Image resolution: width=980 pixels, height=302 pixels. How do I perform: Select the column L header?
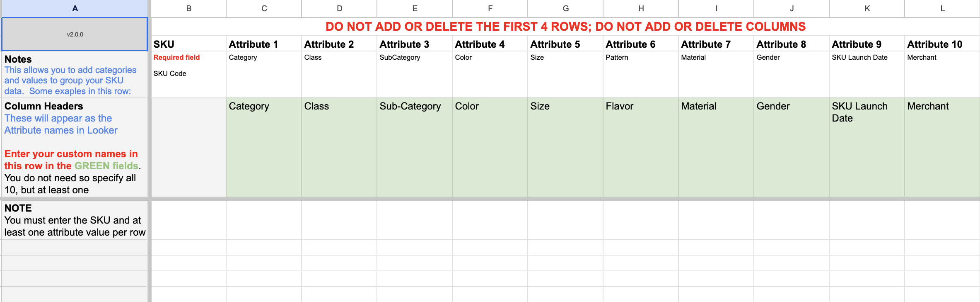(942, 8)
